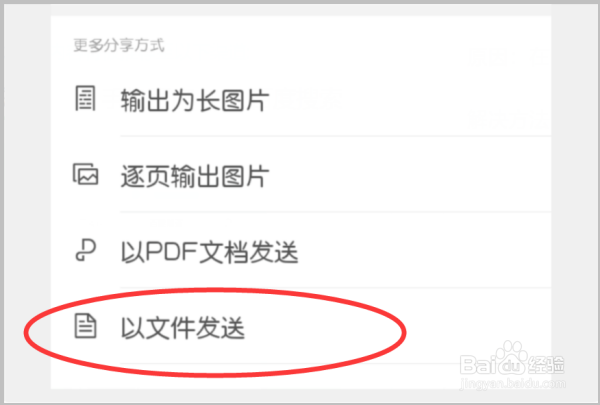Click the page-by-page image output icon
The height and width of the screenshot is (405, 600).
(85, 174)
